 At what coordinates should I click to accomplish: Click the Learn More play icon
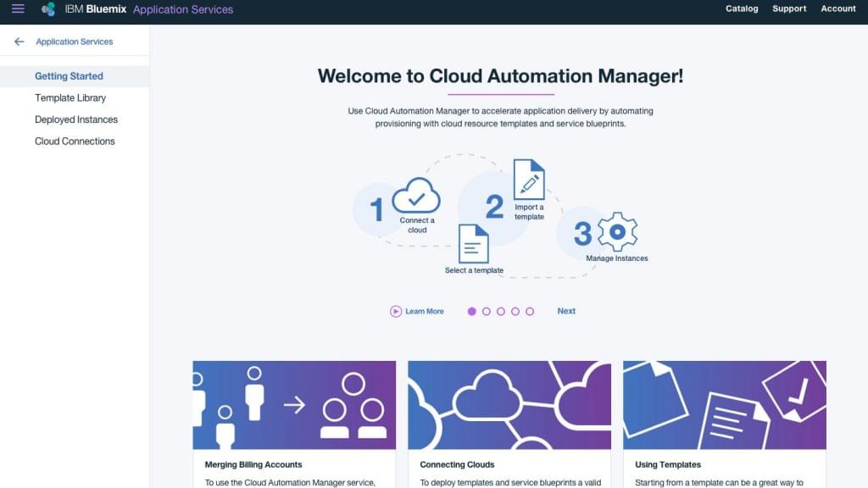click(x=395, y=312)
